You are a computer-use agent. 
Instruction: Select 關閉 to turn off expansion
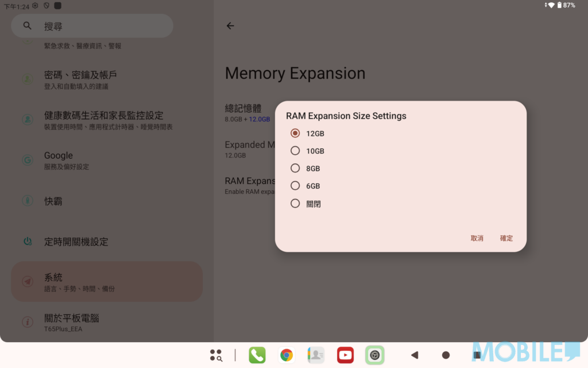pos(295,204)
